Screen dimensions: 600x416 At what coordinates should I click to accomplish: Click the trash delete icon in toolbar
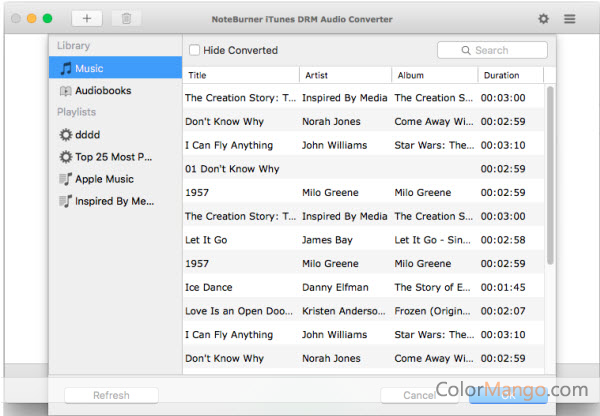click(x=125, y=19)
